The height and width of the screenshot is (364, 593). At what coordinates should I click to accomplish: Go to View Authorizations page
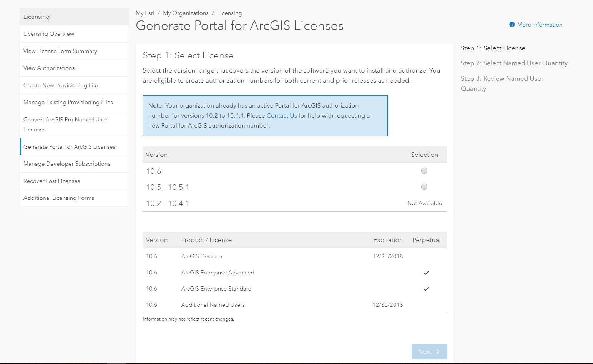49,68
